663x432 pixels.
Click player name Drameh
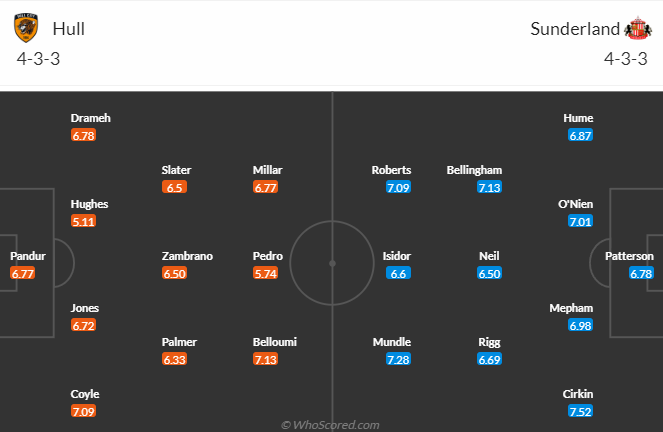(90, 118)
